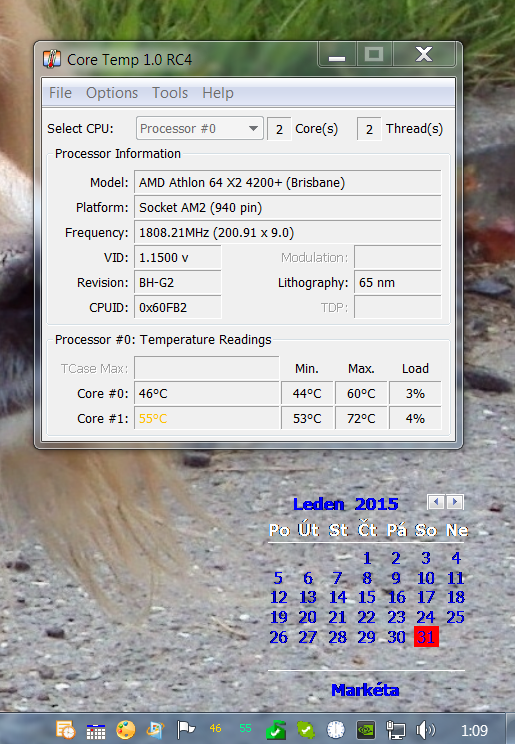Screen dimensions: 515x744
Task: Select day 15 in calendar gadget
Action: (367, 597)
